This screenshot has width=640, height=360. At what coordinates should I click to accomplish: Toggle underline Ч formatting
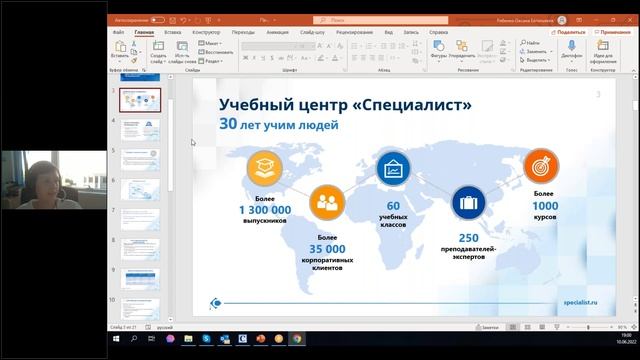tap(263, 58)
